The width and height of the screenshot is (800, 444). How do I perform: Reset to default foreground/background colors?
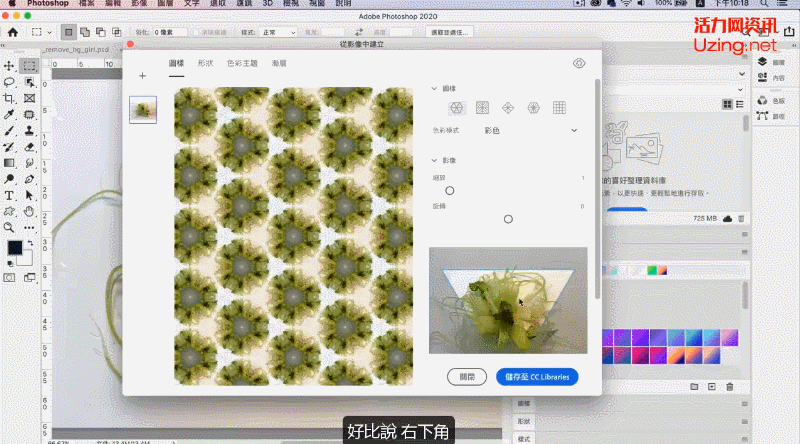(10, 264)
